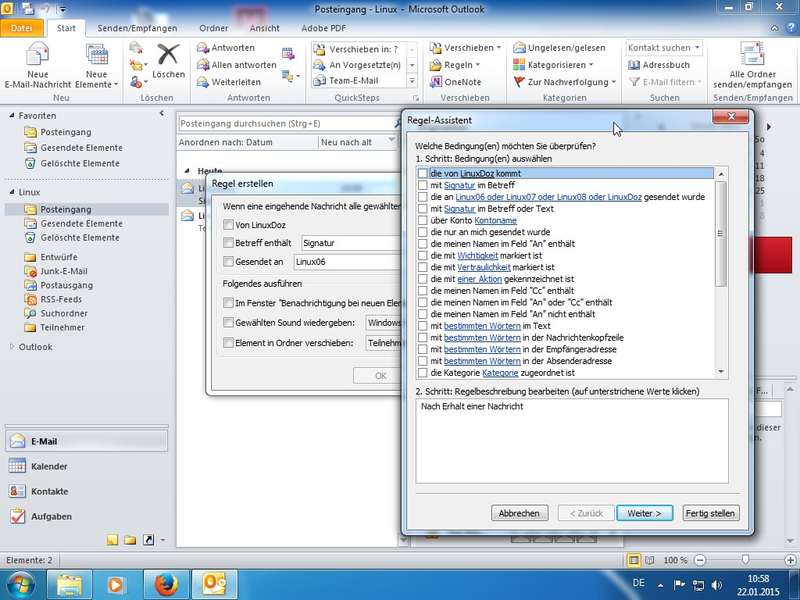Click the Löschen icon in ribbon
The width and height of the screenshot is (800, 600).
(168, 55)
